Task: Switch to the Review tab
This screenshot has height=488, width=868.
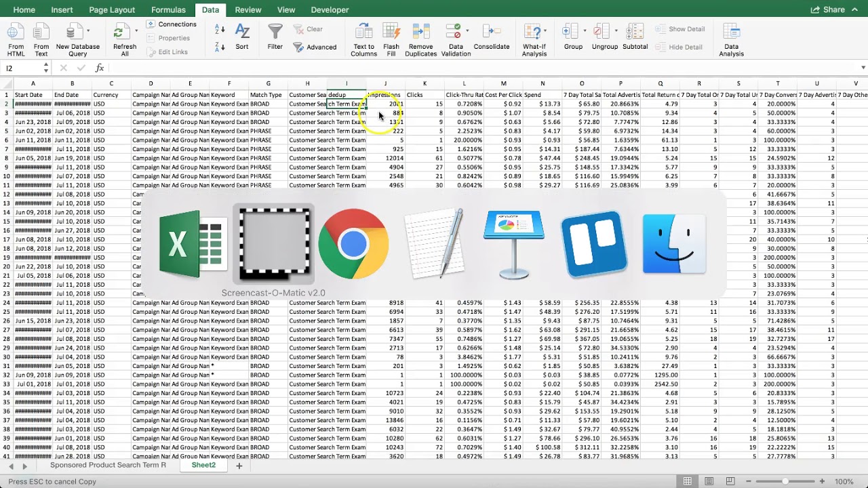Action: pos(248,9)
